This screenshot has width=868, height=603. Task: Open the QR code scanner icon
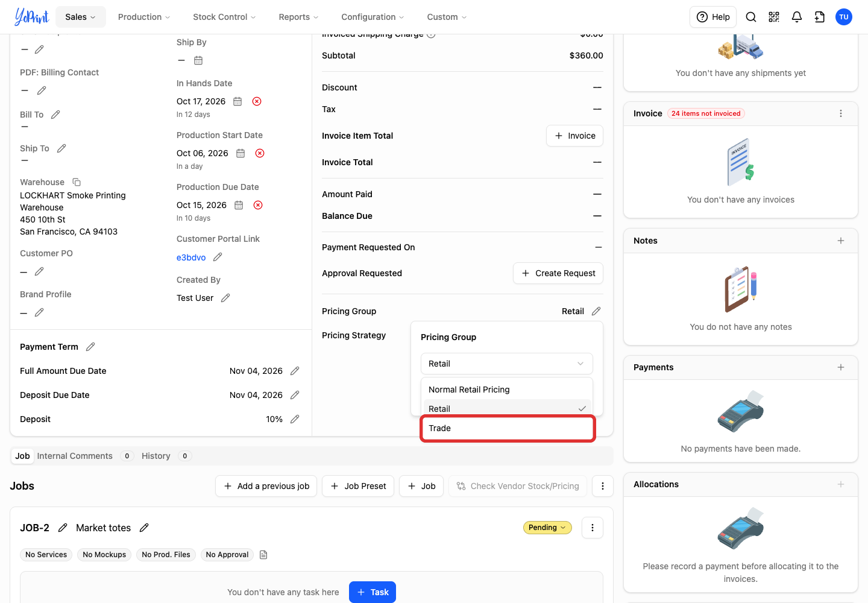click(774, 17)
